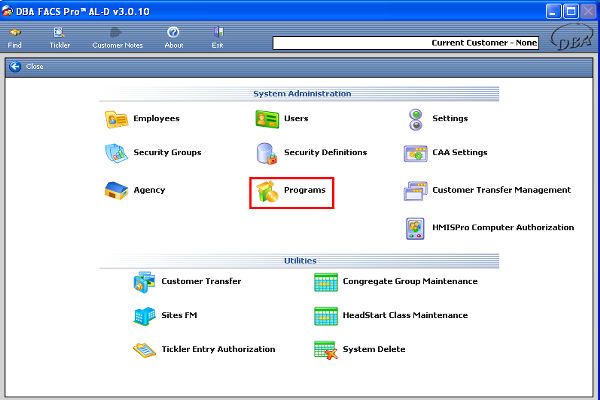Image resolution: width=600 pixels, height=400 pixels.
Task: Open the Users ID card icon
Action: pyautogui.click(x=267, y=119)
